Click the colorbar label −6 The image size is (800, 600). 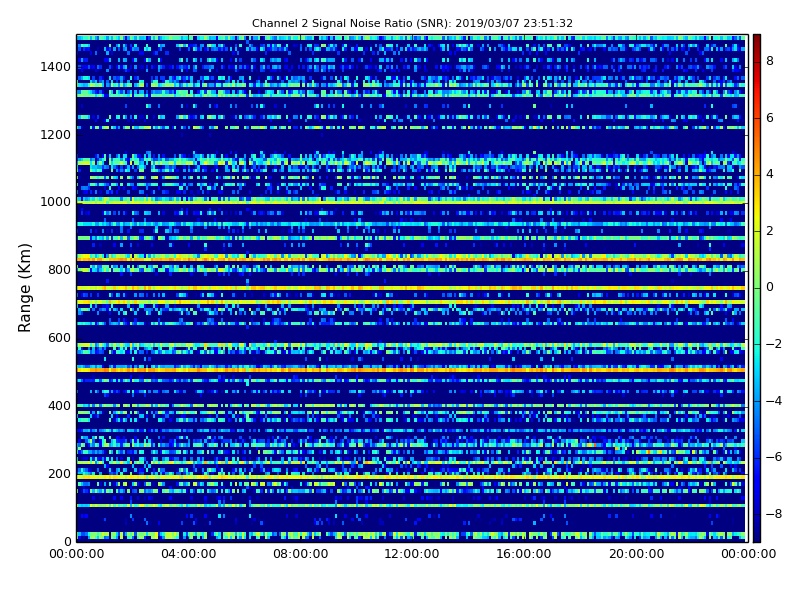[x=774, y=457]
